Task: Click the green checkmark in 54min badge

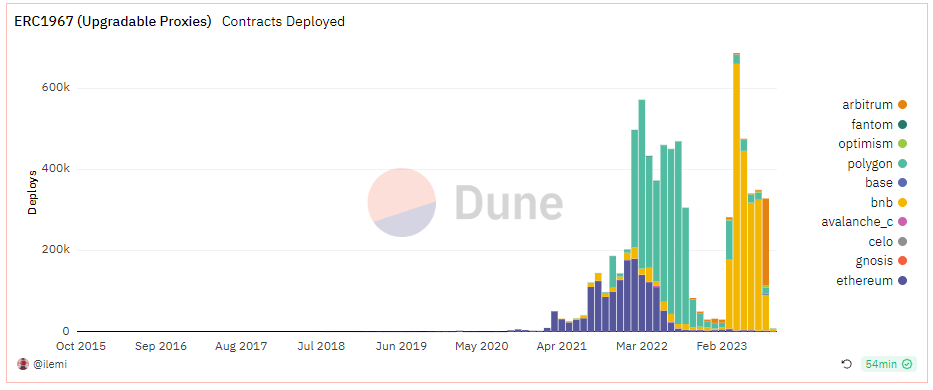Action: [906, 364]
